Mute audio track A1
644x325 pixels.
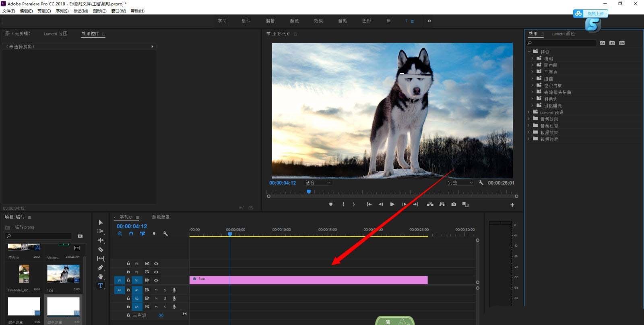coord(156,290)
